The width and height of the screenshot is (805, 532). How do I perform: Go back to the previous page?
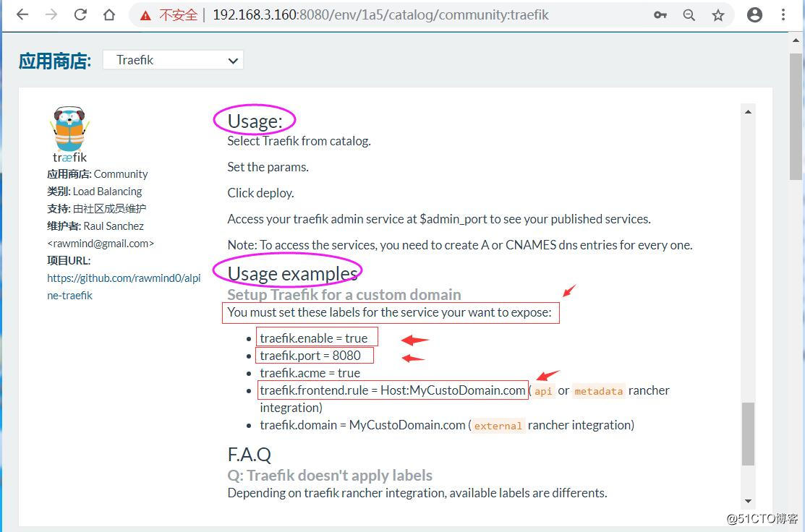point(22,14)
